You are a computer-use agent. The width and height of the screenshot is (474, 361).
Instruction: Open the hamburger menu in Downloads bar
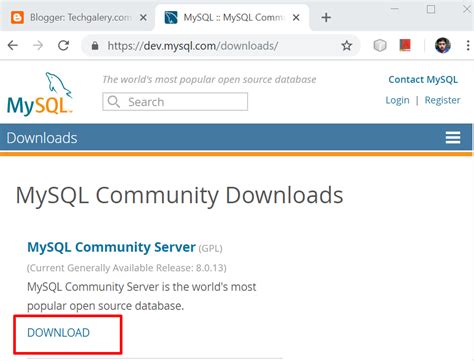tap(453, 137)
